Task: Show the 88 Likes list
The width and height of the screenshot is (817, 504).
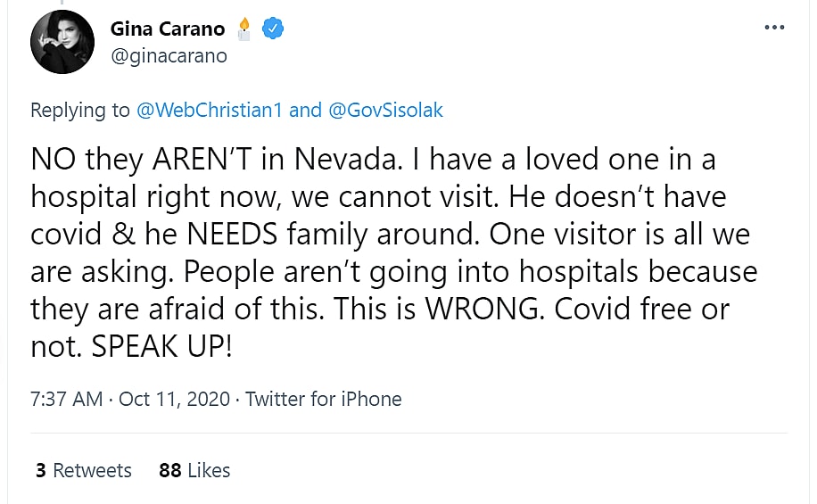Action: click(x=194, y=470)
